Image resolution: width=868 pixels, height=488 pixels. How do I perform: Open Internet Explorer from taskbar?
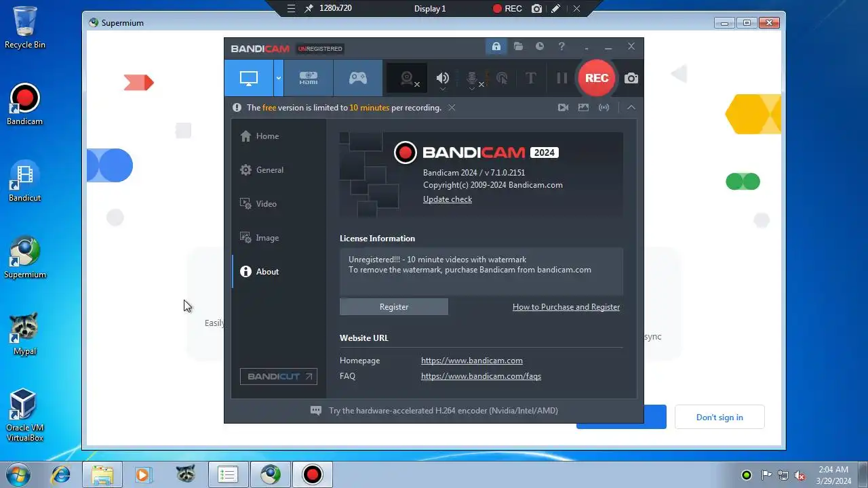pyautogui.click(x=61, y=474)
